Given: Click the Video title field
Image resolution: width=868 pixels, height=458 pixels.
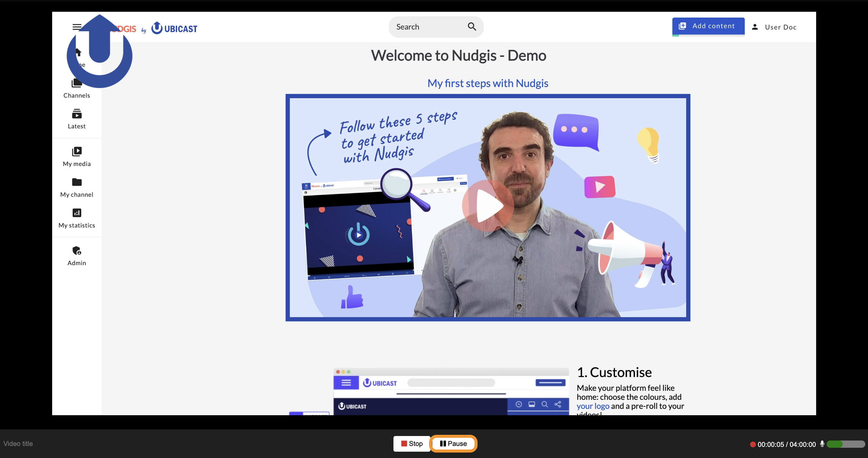Looking at the screenshot, I should coord(18,444).
